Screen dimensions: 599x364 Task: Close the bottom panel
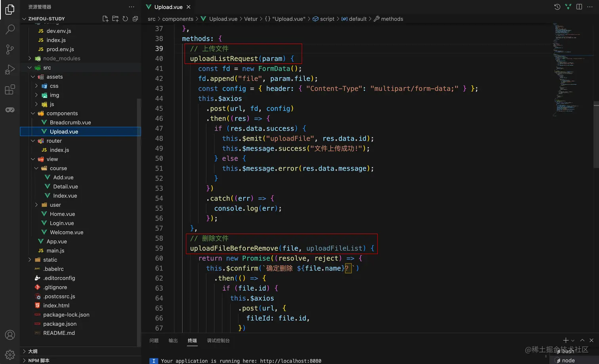tap(591, 340)
